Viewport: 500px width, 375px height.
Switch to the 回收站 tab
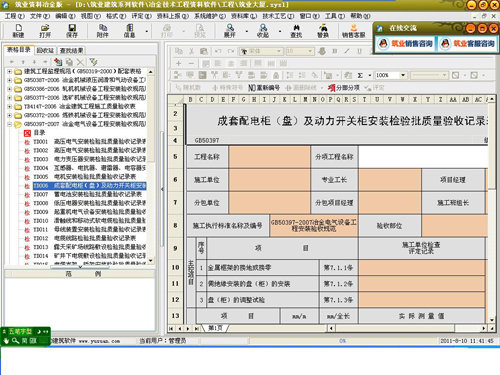point(45,50)
